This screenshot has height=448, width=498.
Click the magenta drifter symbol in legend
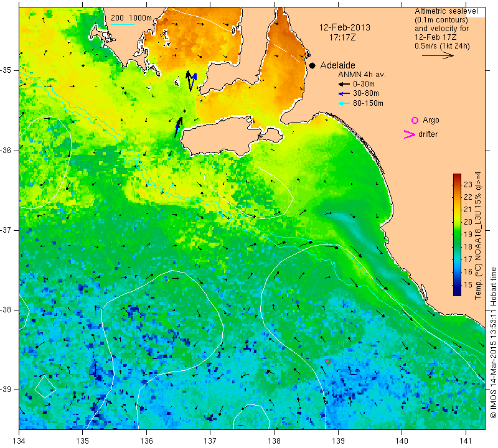410,134
